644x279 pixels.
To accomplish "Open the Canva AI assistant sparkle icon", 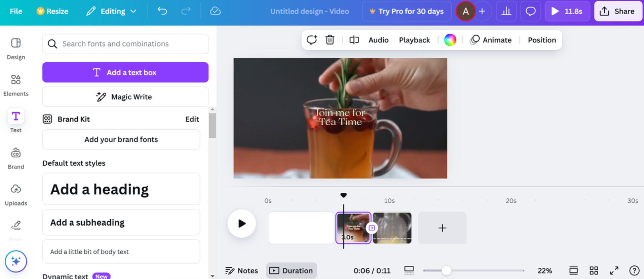I will tap(16, 261).
